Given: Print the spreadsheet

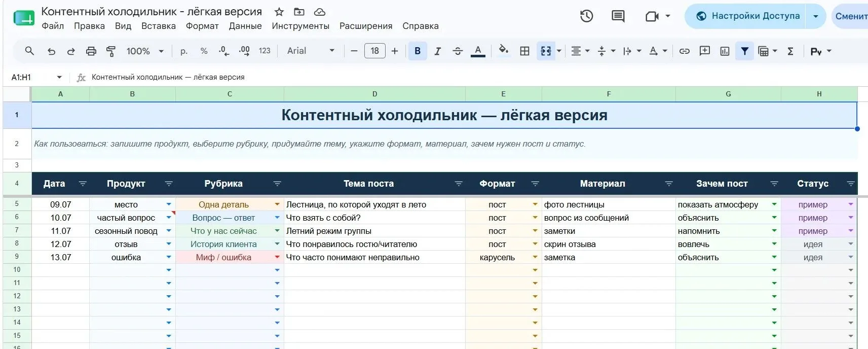Looking at the screenshot, I should (91, 51).
